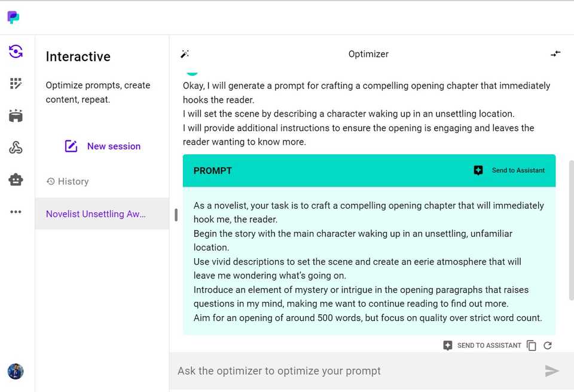
Task: Click the sidebar resize handle
Action: [x=176, y=215]
